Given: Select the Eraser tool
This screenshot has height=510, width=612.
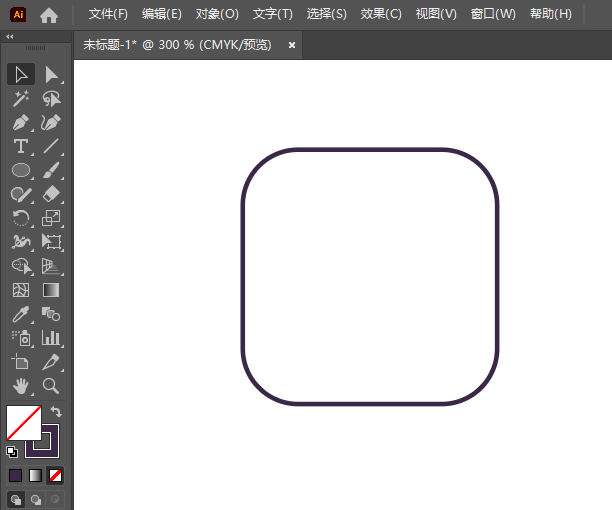Looking at the screenshot, I should (x=51, y=194).
